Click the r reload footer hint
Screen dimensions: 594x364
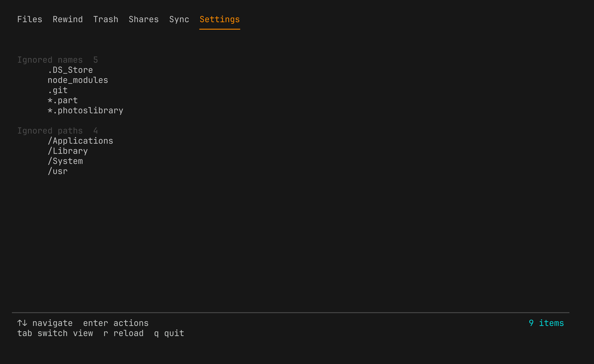(x=123, y=333)
